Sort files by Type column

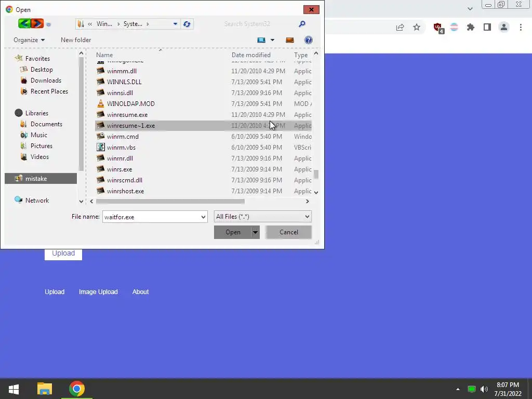[x=301, y=55]
